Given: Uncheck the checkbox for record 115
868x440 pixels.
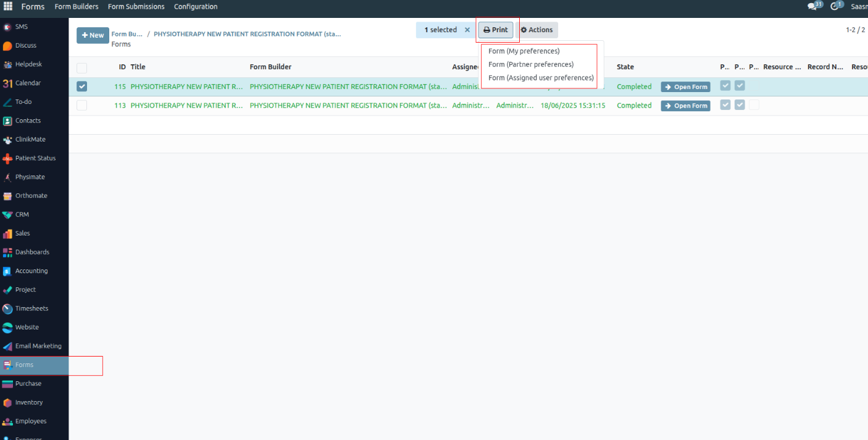Looking at the screenshot, I should point(81,87).
